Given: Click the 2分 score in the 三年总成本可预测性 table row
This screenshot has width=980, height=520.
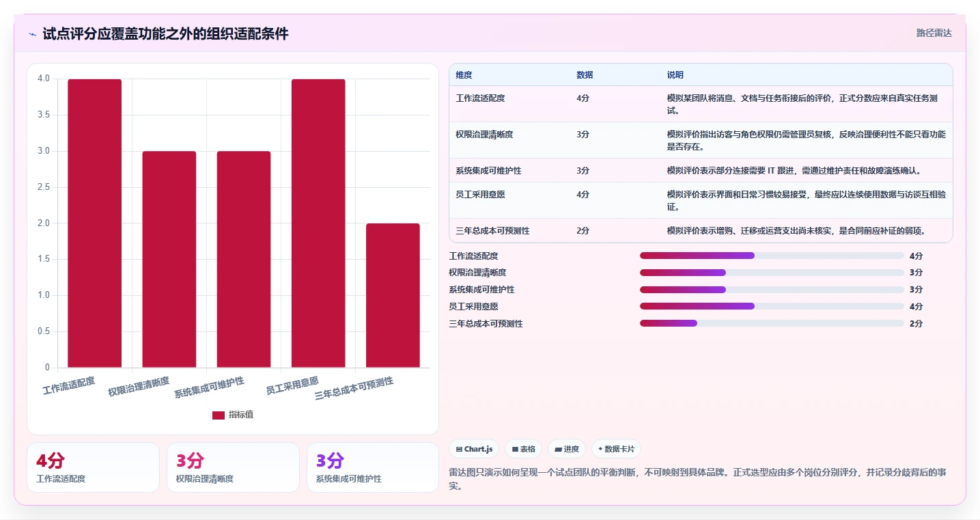Looking at the screenshot, I should point(583,231).
